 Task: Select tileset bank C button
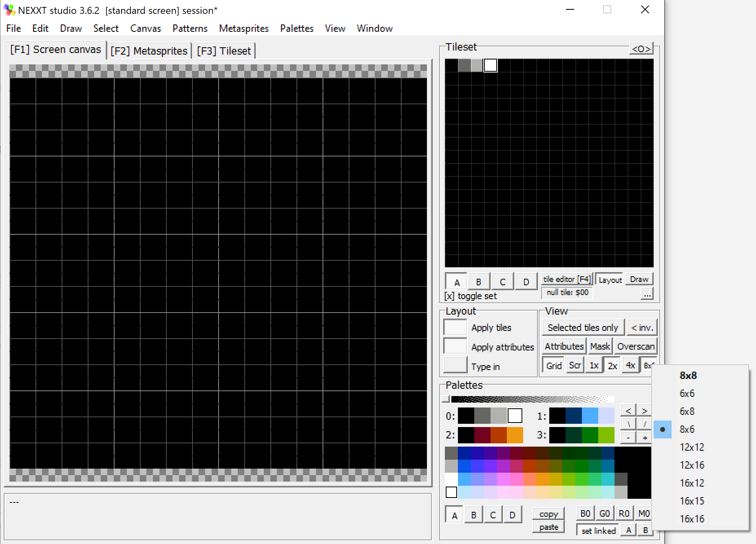point(502,282)
